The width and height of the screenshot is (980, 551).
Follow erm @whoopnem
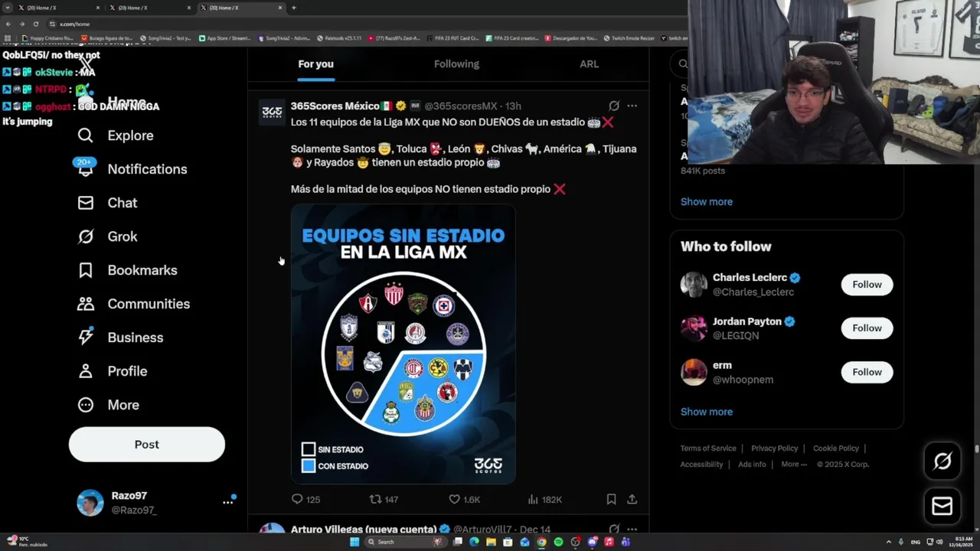[x=867, y=372]
